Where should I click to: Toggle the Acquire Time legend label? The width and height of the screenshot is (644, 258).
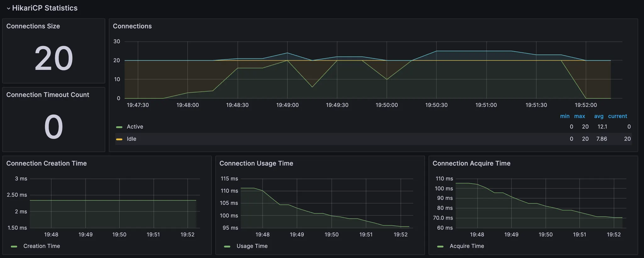(x=467, y=246)
